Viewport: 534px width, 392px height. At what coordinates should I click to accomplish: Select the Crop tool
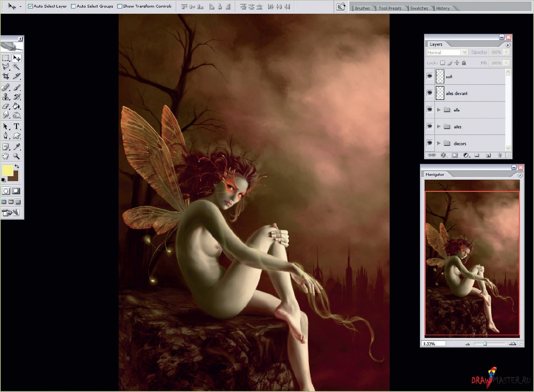[6, 76]
